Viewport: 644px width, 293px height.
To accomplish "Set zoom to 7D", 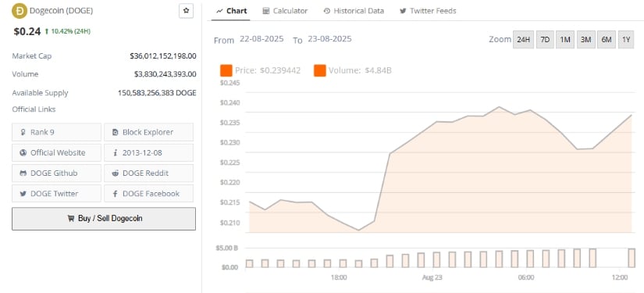I will coord(545,39).
